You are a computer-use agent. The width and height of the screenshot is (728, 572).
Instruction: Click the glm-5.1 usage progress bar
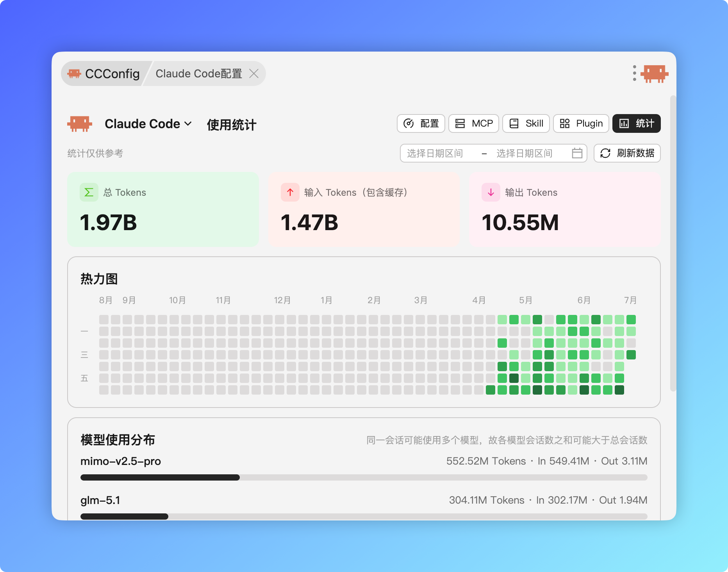tap(364, 517)
